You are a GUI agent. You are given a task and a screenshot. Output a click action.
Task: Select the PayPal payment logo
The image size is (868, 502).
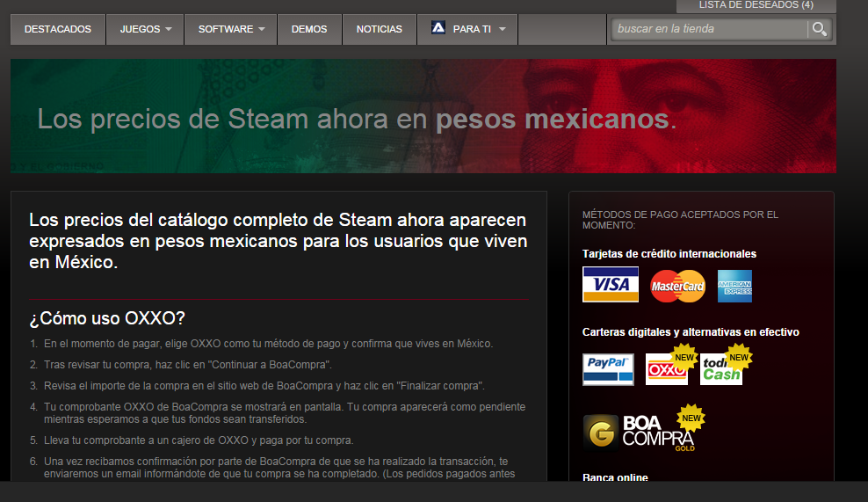point(608,369)
